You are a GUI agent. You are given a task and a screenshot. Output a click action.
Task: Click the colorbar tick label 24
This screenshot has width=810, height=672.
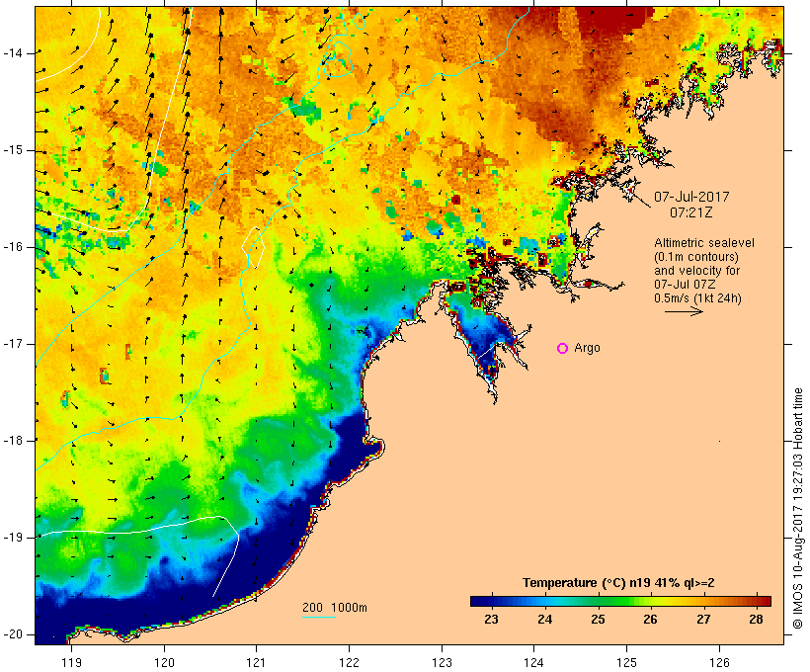tap(545, 620)
